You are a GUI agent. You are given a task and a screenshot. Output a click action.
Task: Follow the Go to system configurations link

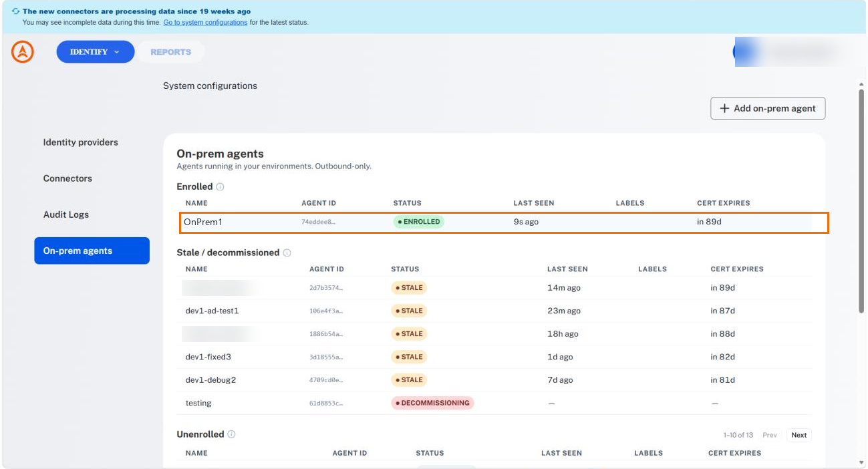205,23
